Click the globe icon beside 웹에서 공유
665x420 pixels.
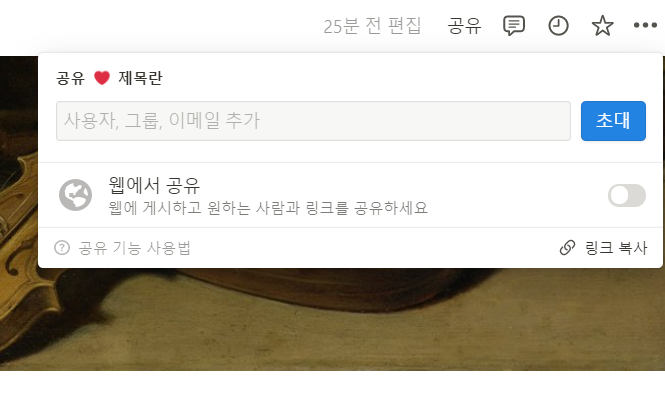pyautogui.click(x=75, y=195)
